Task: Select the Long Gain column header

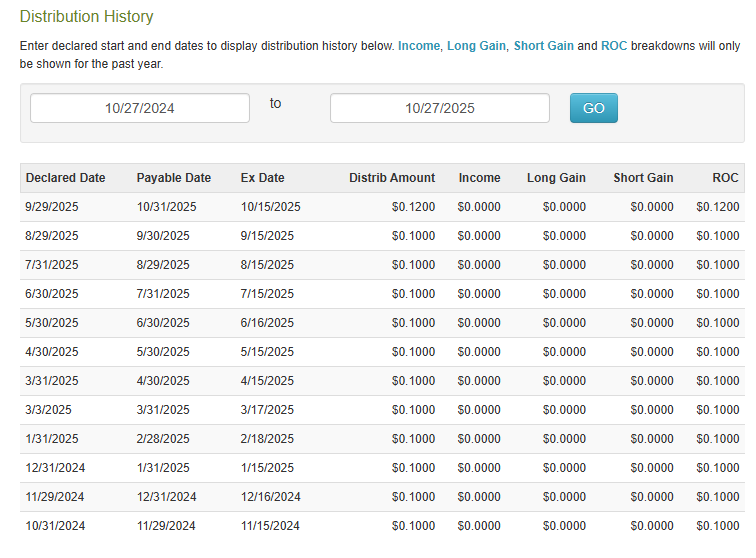Action: pyautogui.click(x=556, y=178)
